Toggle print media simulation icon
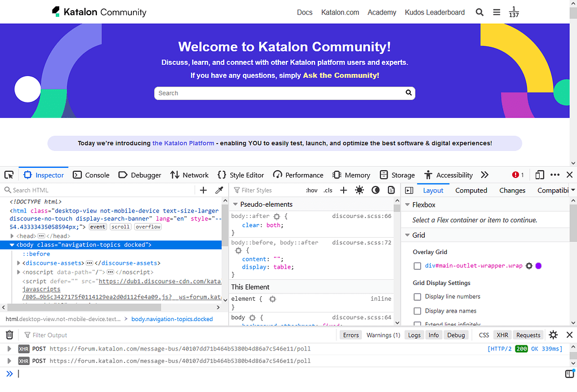The width and height of the screenshot is (577, 392). coord(391,190)
